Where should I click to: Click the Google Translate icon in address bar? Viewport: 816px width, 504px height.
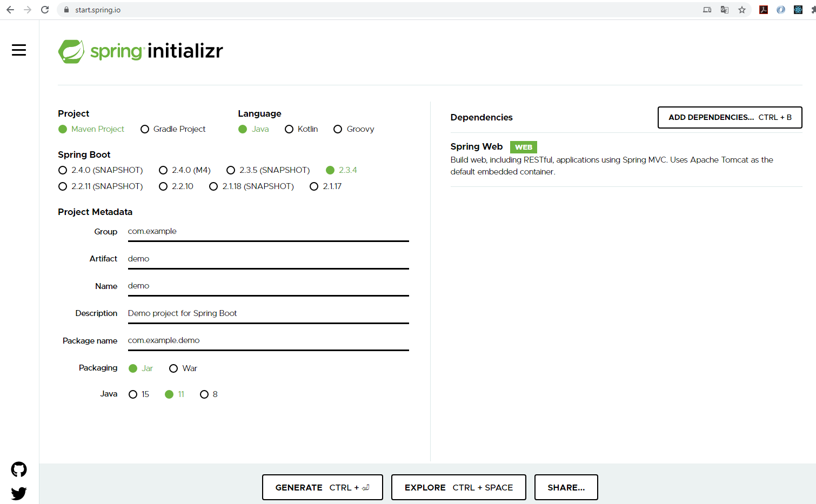tap(725, 10)
